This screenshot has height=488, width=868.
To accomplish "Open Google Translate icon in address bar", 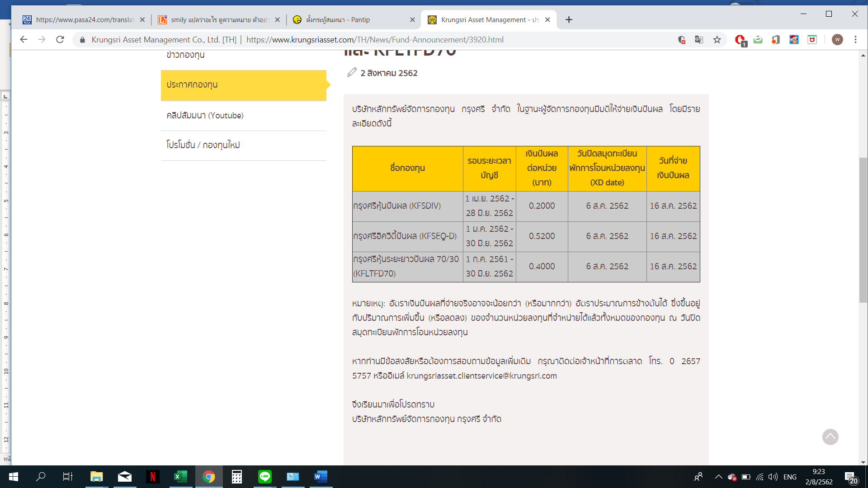I will point(699,40).
